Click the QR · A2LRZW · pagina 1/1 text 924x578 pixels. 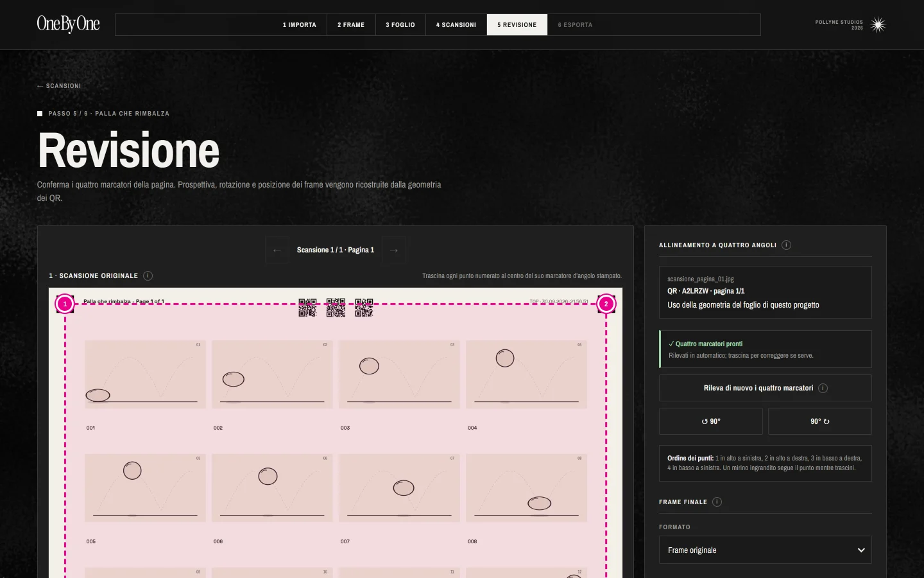tap(706, 291)
